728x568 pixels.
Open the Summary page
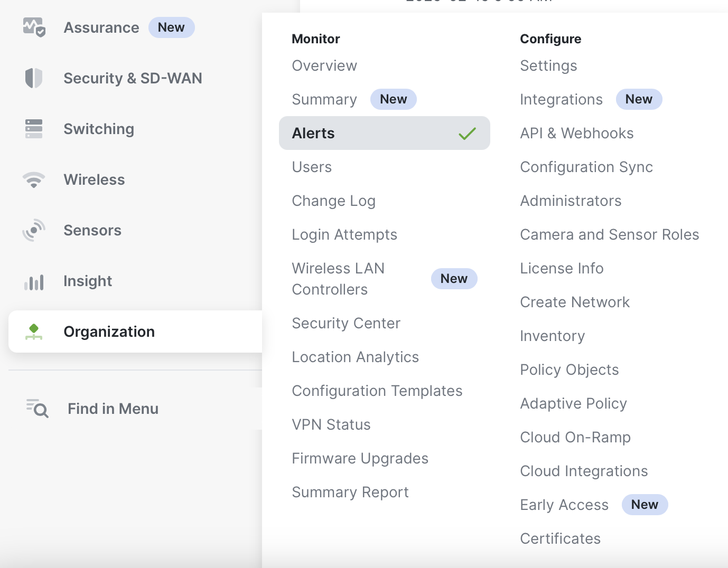point(324,99)
